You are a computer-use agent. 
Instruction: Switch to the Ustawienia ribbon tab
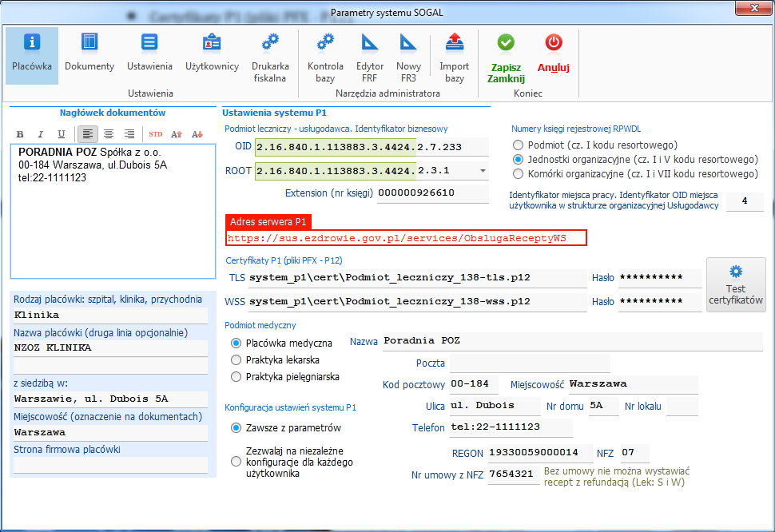pyautogui.click(x=149, y=54)
